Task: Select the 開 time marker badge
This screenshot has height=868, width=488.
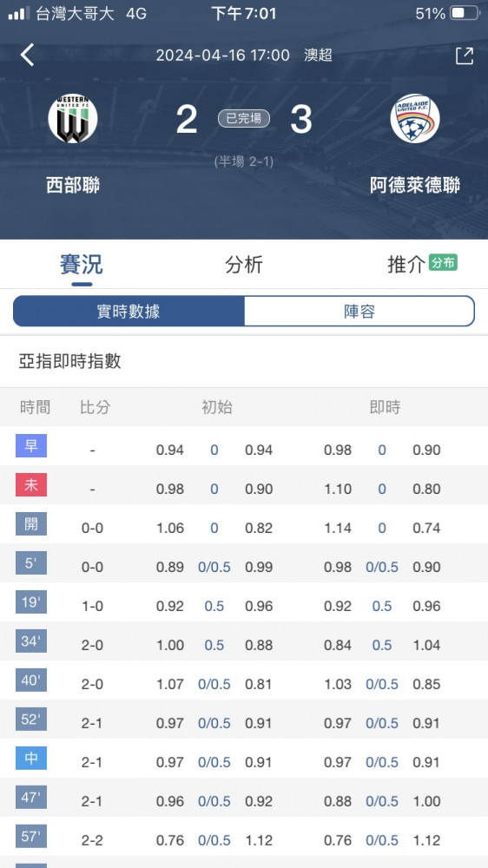Action: [x=31, y=523]
